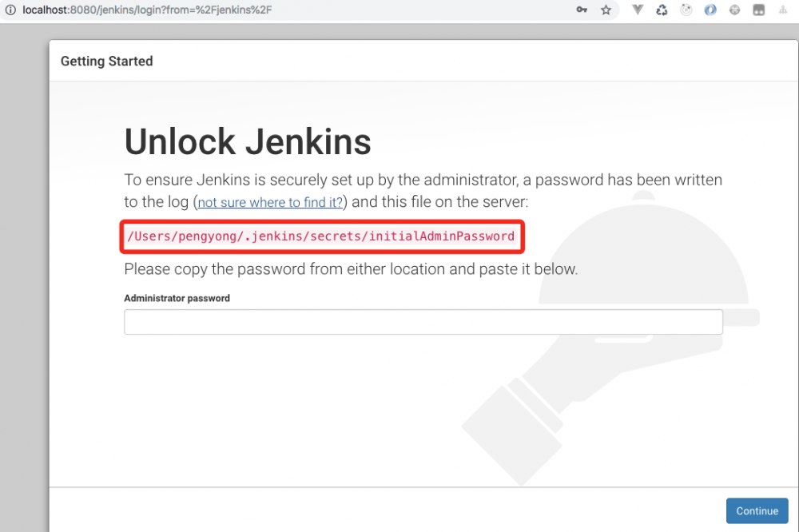Click the blue swirl extension icon
The width and height of the screenshot is (799, 532).
(x=710, y=10)
